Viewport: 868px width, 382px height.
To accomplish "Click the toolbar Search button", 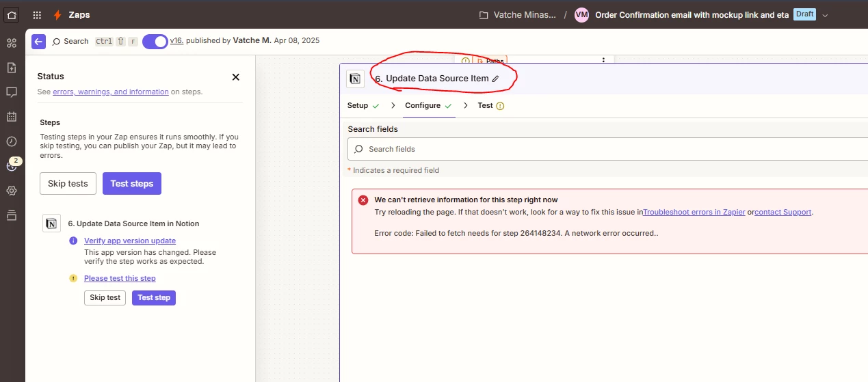I will point(70,42).
